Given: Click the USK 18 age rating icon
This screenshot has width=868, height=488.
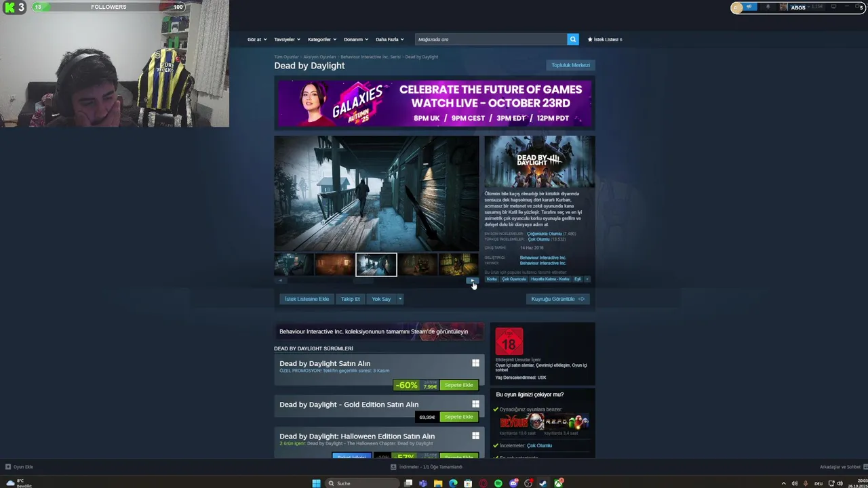Looking at the screenshot, I should (509, 342).
